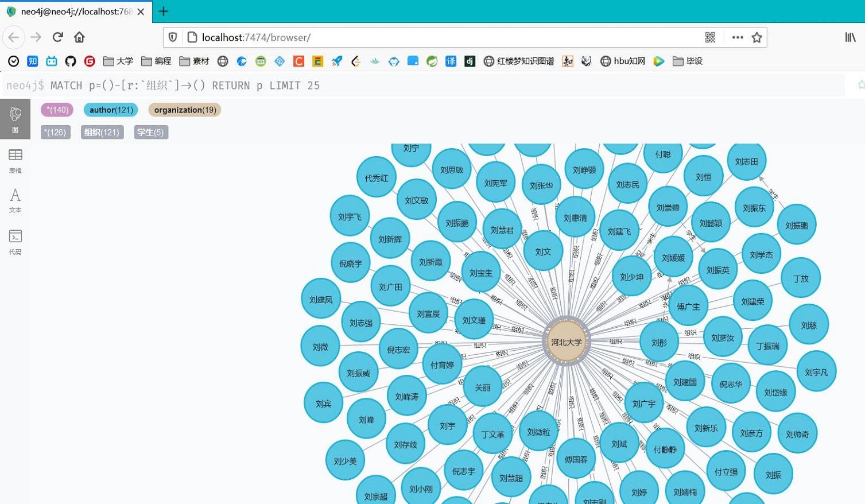Select the author(121) node label
This screenshot has width=865, height=504.
click(x=111, y=110)
